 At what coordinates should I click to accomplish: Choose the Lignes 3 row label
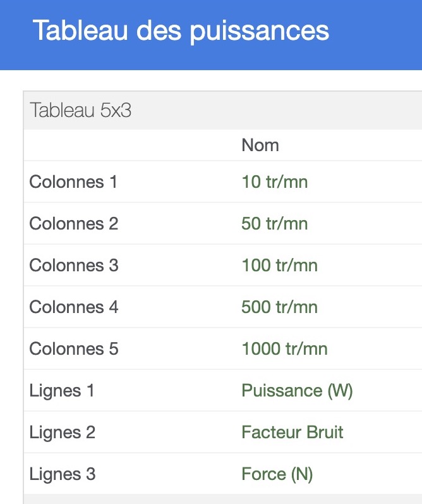pyautogui.click(x=63, y=474)
